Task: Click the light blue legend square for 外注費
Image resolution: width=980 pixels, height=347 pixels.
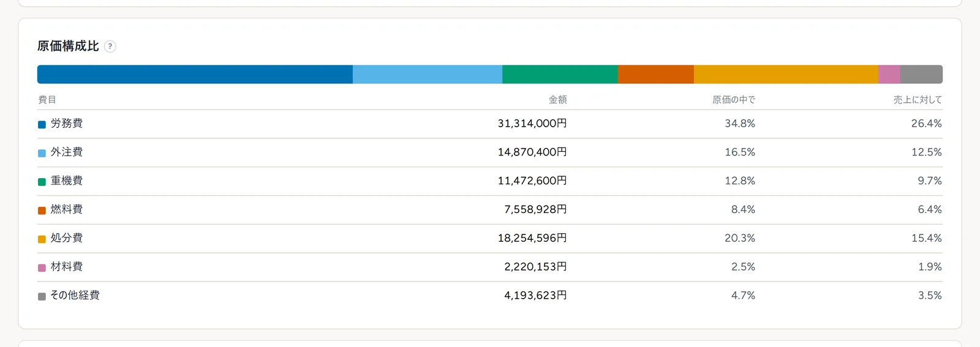Action: [x=42, y=153]
